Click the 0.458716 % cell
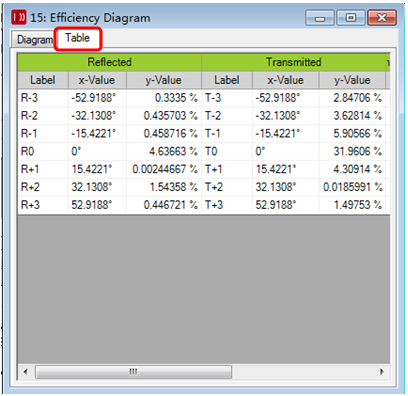408x396 pixels. (164, 134)
